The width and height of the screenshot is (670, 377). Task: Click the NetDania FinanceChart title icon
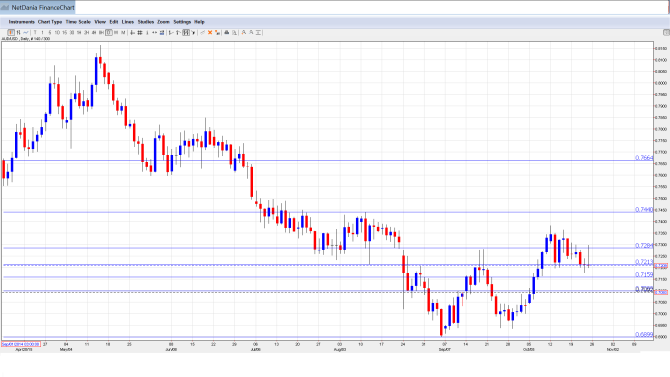tap(5, 7)
